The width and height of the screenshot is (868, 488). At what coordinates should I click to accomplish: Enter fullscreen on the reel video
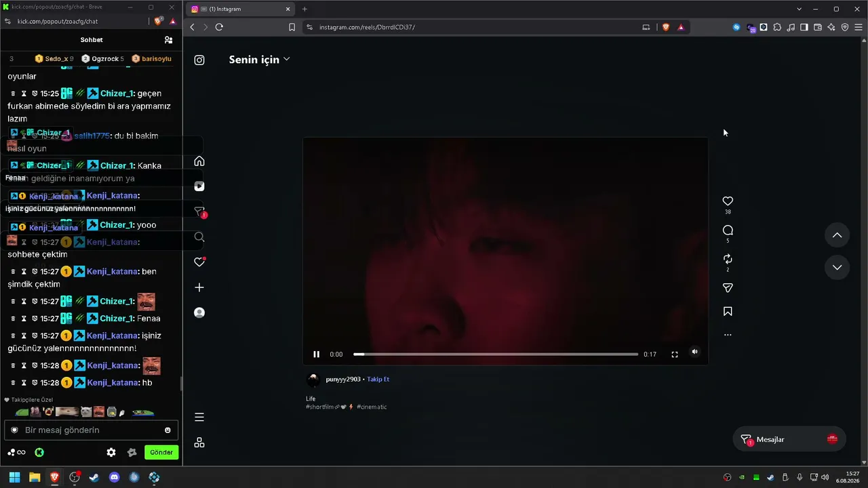point(675,354)
